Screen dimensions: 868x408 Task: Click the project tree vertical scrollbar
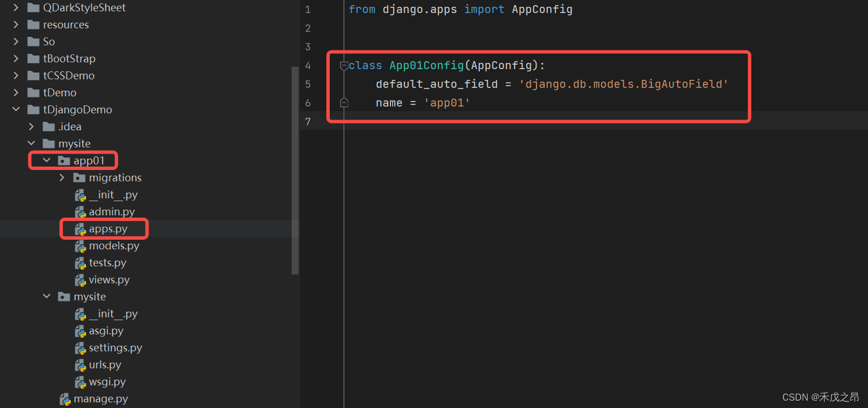[295, 170]
